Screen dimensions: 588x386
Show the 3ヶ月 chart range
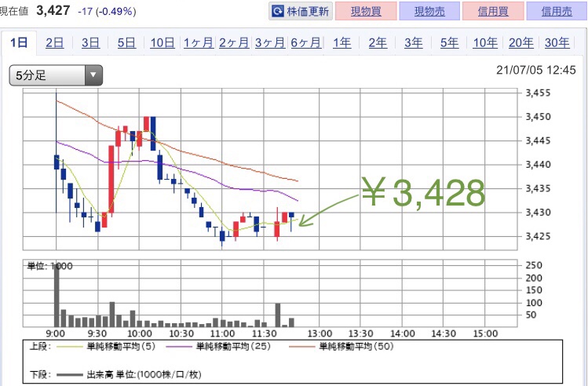pyautogui.click(x=270, y=42)
